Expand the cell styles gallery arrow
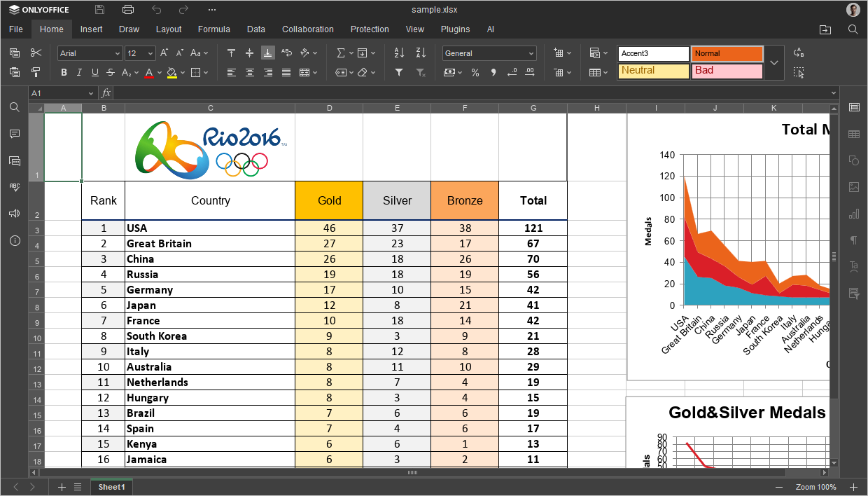The width and height of the screenshot is (868, 496). coord(773,62)
